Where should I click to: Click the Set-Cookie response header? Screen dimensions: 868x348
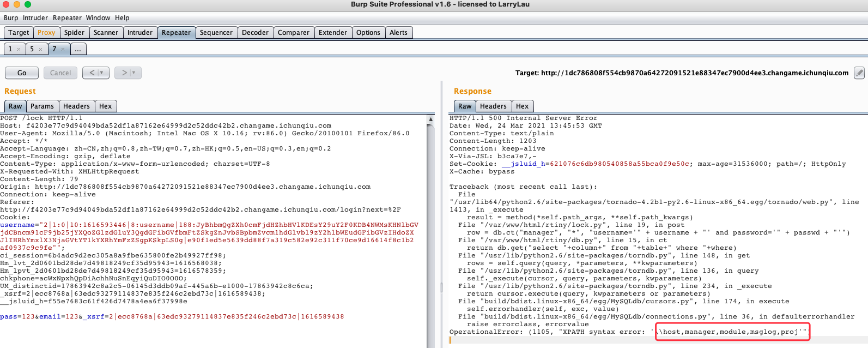(648, 164)
